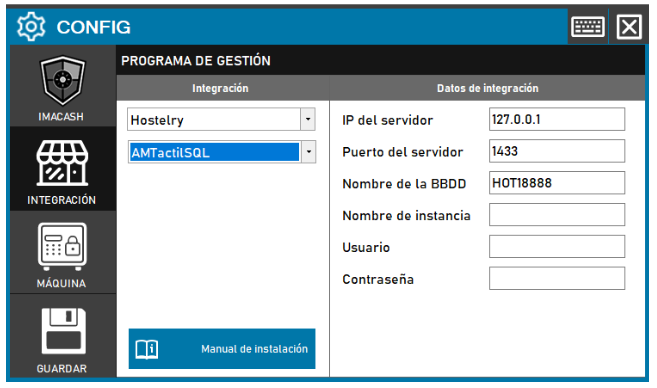The width and height of the screenshot is (657, 388).
Task: Click the IP del servidor label
Action: (388, 120)
